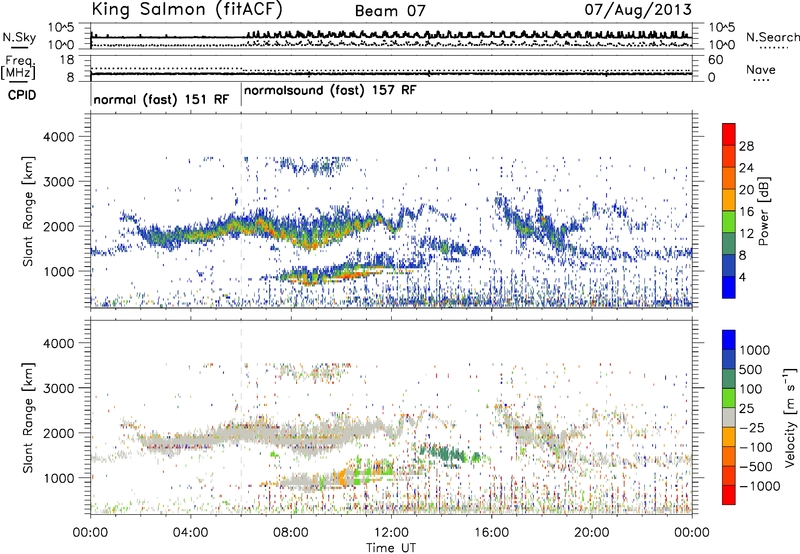
Task: Click the "04:00" time axis label
Action: (190, 533)
